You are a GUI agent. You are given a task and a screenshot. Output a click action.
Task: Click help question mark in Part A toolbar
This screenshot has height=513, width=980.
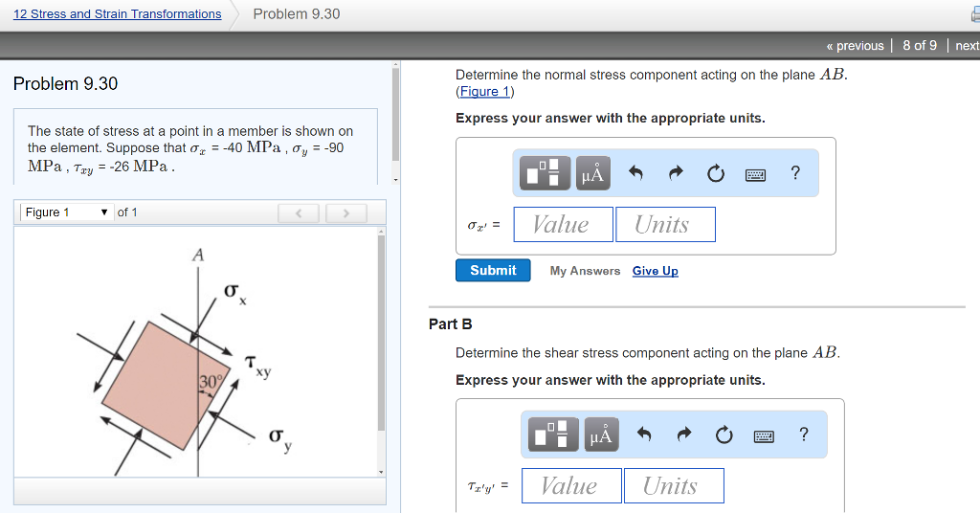795,172
